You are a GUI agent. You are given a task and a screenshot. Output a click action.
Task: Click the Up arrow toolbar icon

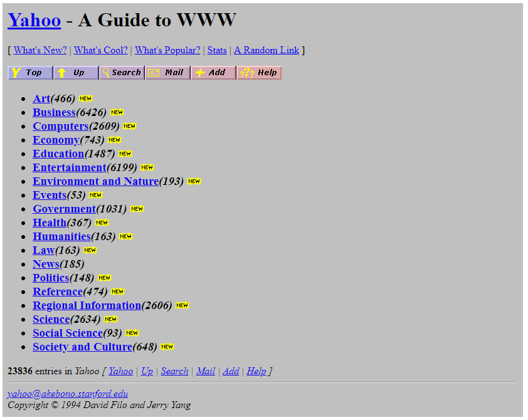[x=75, y=72]
